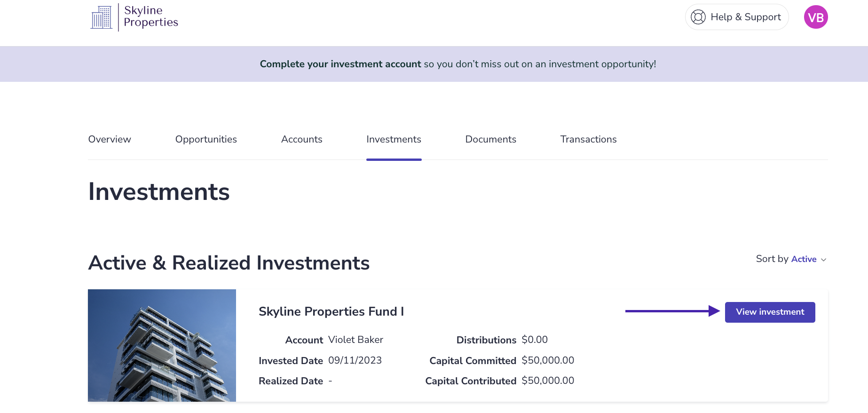Click the Realized Date label
Image resolution: width=868 pixels, height=413 pixels.
click(291, 381)
